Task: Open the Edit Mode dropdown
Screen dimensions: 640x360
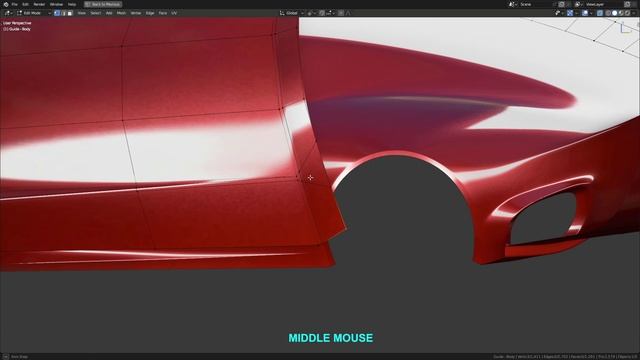Action: [33, 13]
